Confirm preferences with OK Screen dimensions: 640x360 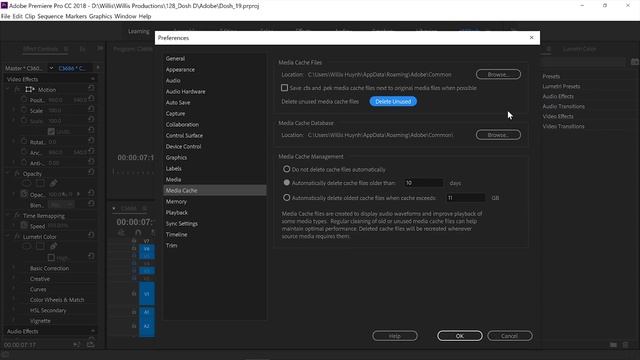click(460, 336)
